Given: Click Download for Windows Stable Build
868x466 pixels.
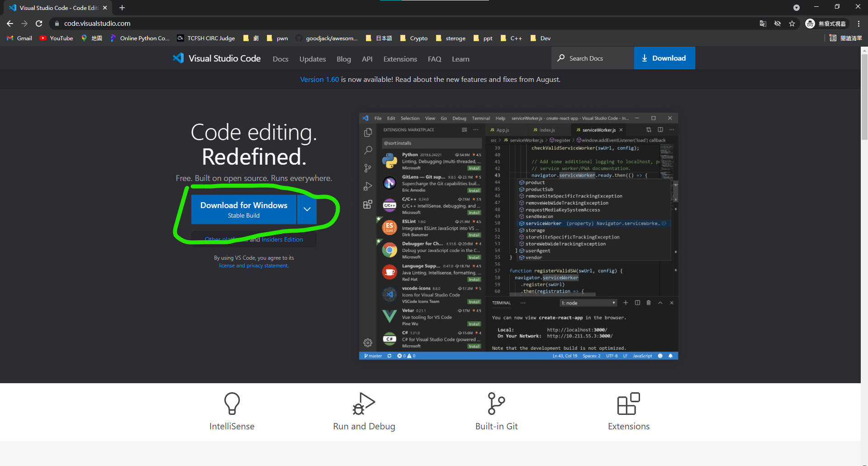Looking at the screenshot, I should pos(244,209).
